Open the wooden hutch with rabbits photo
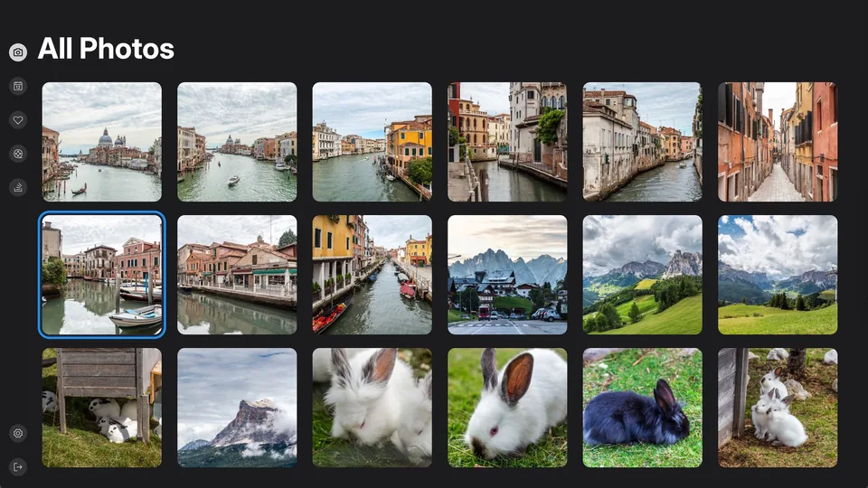 [x=102, y=408]
